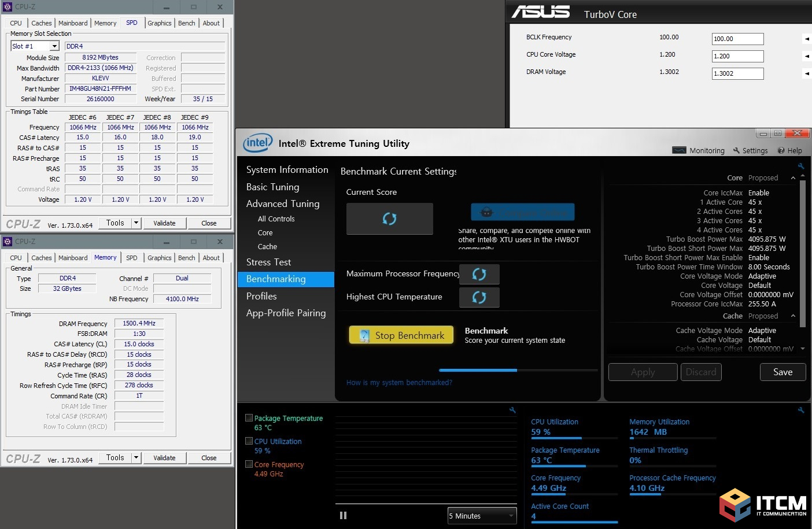
Task: Click the DRAM Voltage input field
Action: pyautogui.click(x=737, y=74)
